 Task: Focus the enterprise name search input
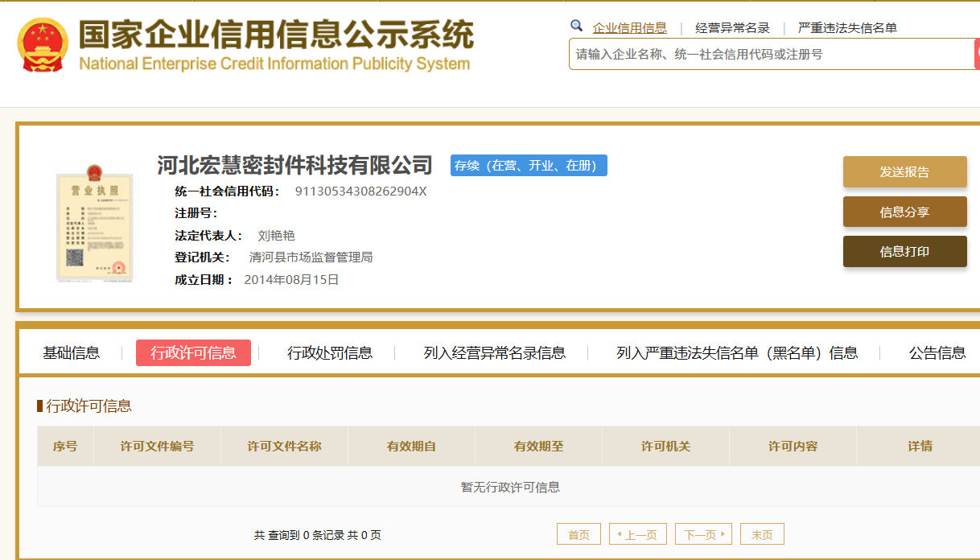[x=772, y=54]
